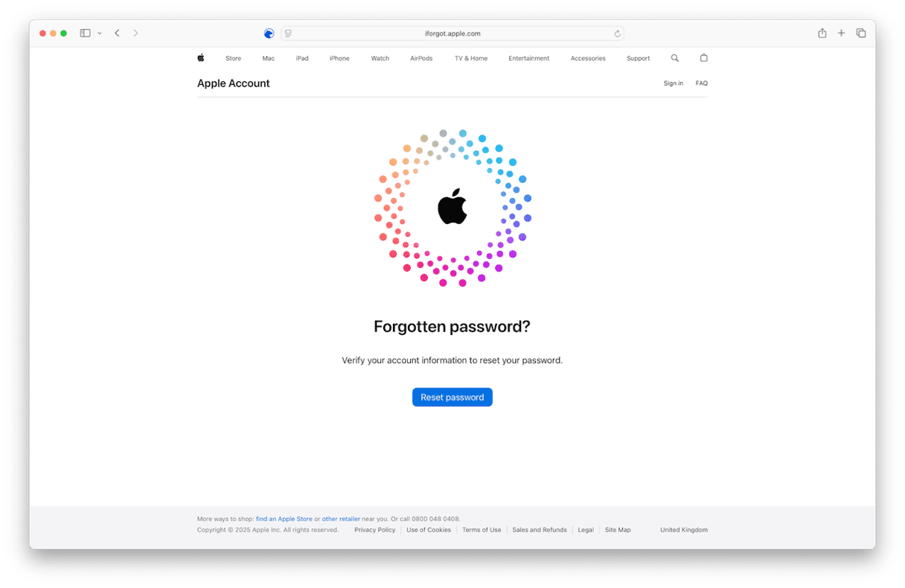
Task: Open the Mac menu item
Action: coord(268,58)
